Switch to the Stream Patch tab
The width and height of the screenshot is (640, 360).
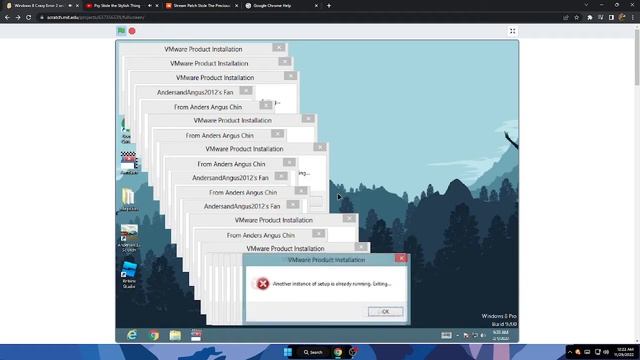pos(202,6)
